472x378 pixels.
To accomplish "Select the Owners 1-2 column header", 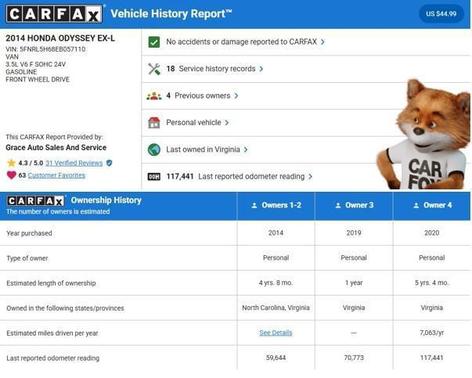I will click(276, 205).
